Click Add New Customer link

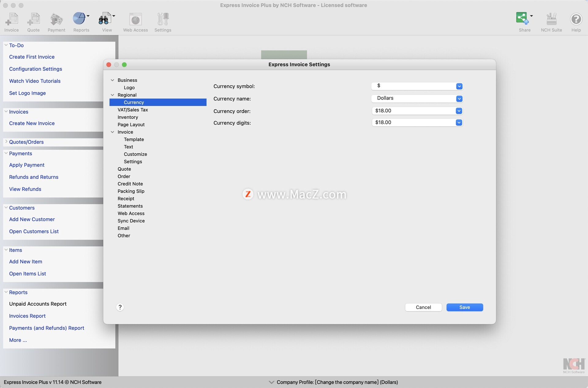pos(32,219)
